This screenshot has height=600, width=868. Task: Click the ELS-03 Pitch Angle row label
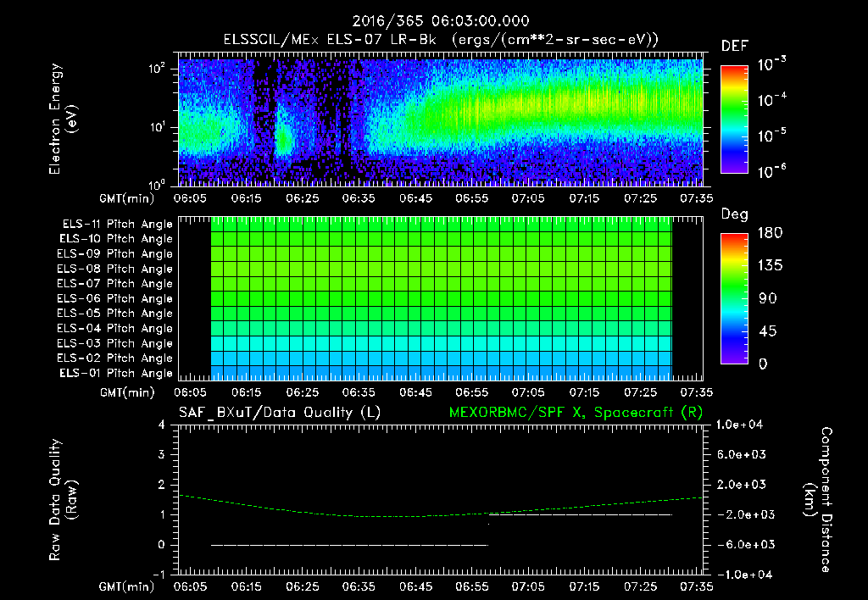(115, 344)
